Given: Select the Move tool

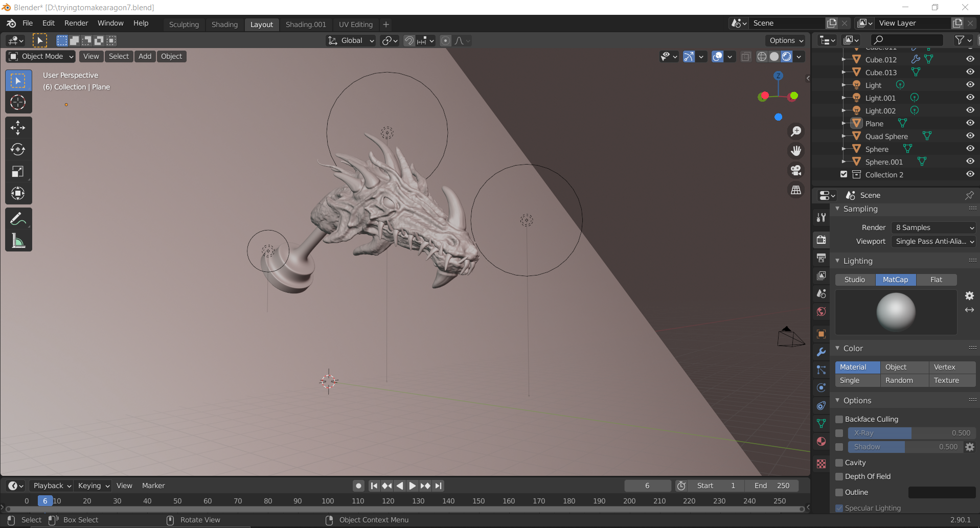Looking at the screenshot, I should pos(18,127).
